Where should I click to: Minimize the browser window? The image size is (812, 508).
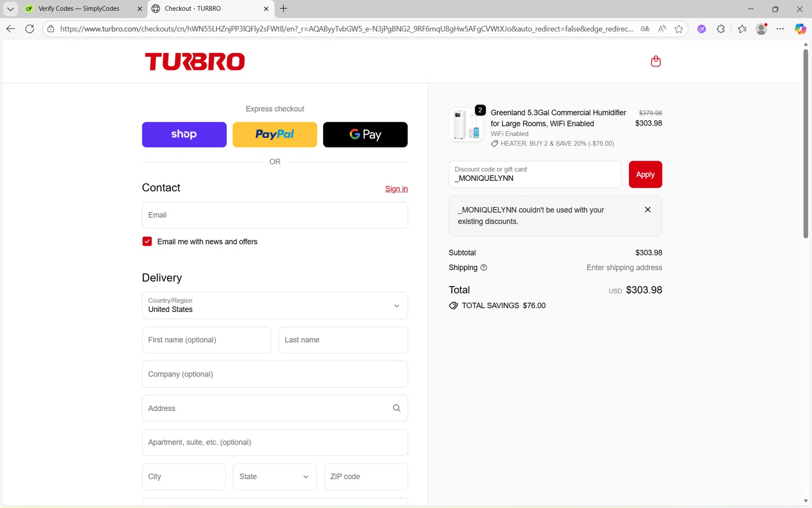point(750,9)
